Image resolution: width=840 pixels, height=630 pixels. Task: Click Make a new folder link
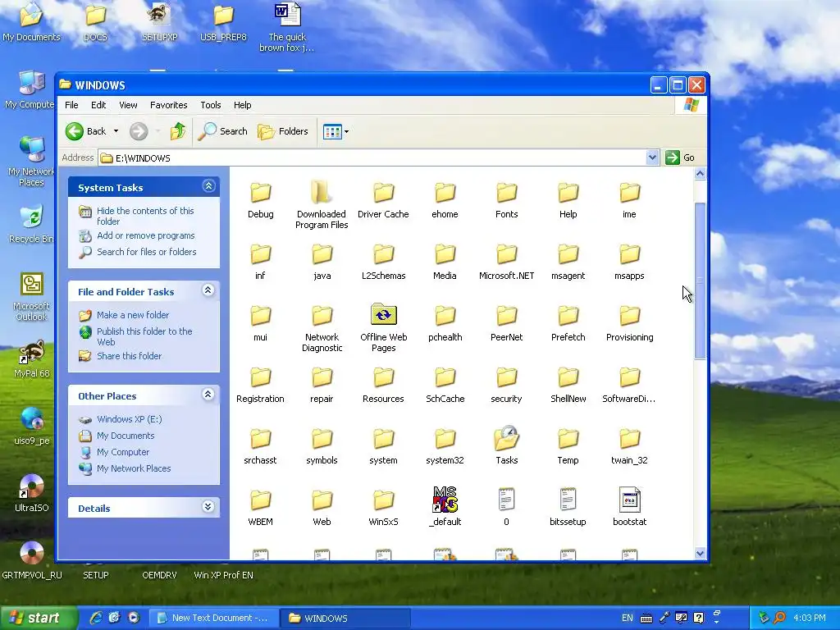(133, 315)
